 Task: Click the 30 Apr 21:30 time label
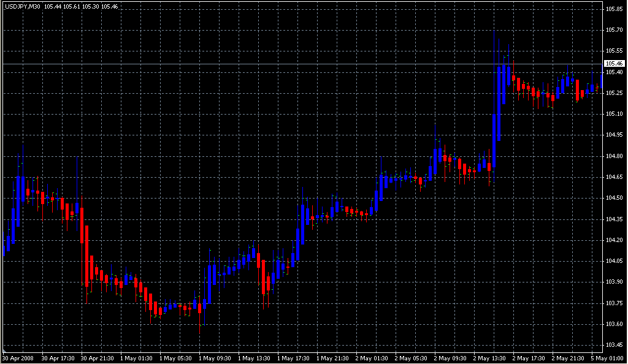pos(98,358)
